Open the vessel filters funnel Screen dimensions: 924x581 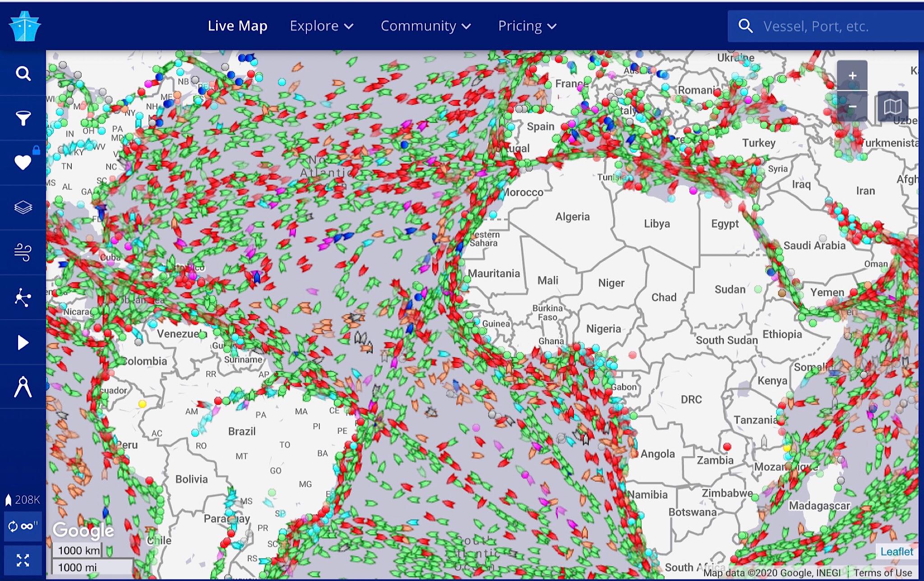tap(23, 118)
